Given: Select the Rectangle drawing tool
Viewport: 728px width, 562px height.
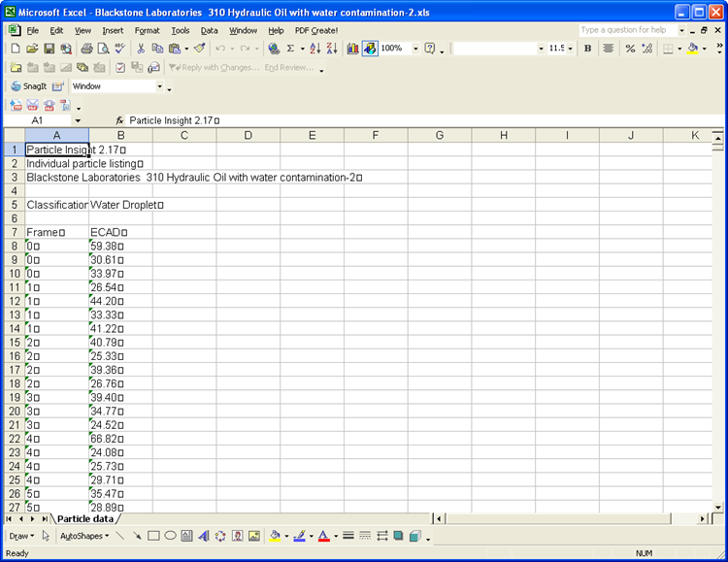Looking at the screenshot, I should pos(153,536).
